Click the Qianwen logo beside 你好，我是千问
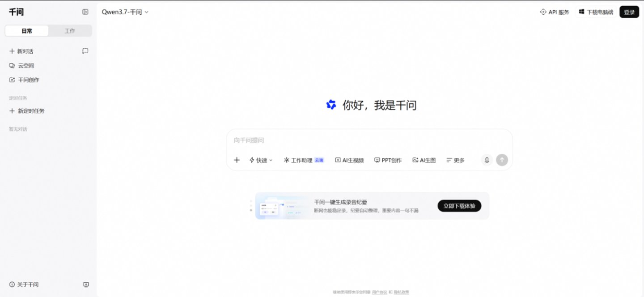644x297 pixels. (331, 105)
